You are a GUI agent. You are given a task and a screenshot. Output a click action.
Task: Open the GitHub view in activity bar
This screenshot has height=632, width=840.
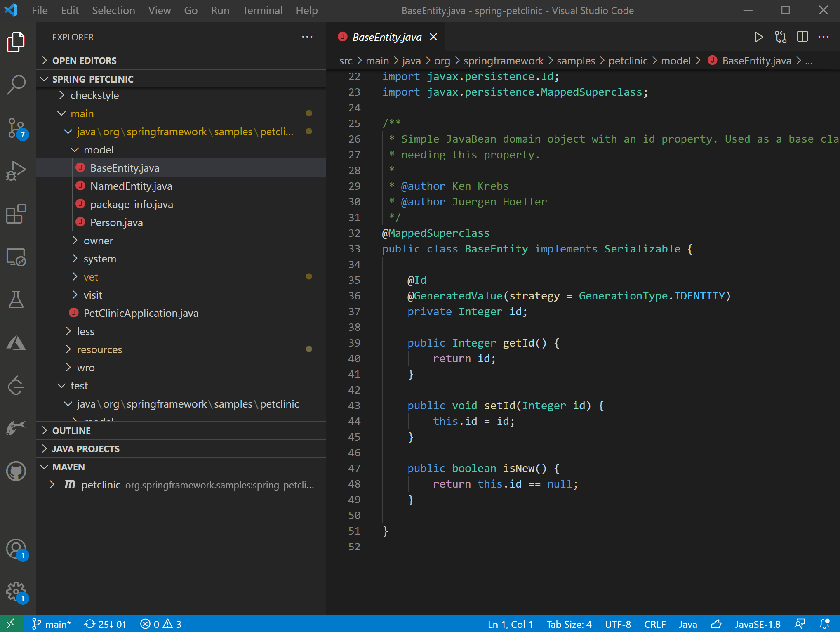(x=16, y=471)
